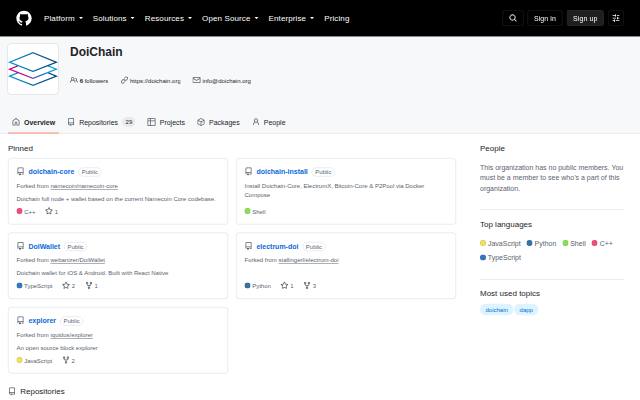
Task: Expand the Open Source menu
Action: point(230,18)
